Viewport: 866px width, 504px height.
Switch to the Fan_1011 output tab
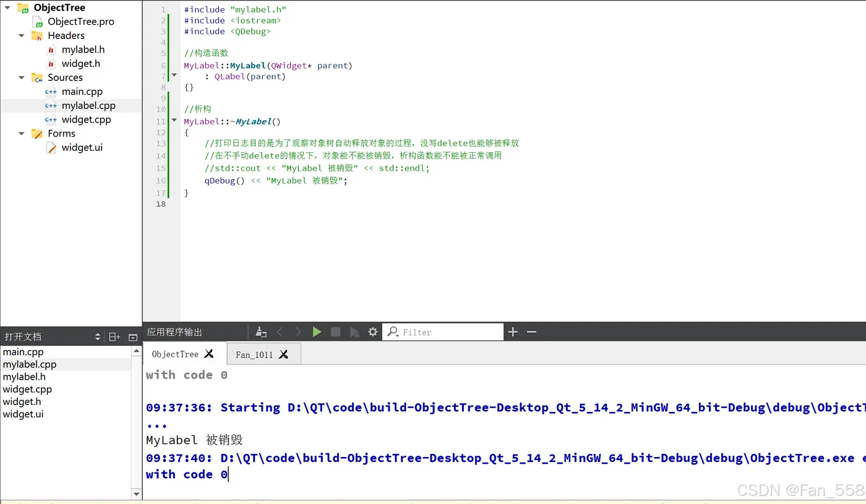[x=254, y=355]
